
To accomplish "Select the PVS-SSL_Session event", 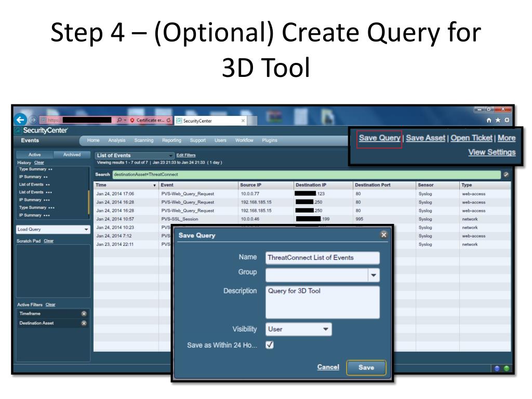I will click(180, 219).
